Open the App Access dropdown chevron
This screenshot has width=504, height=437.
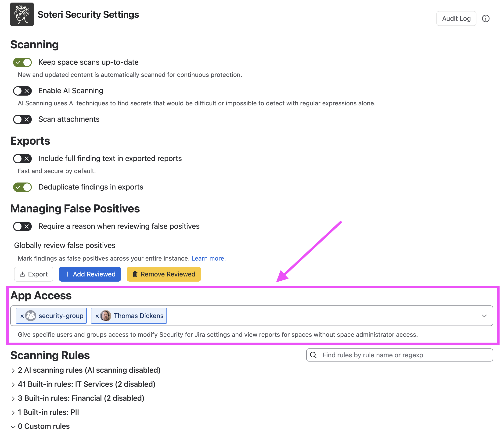click(x=484, y=316)
